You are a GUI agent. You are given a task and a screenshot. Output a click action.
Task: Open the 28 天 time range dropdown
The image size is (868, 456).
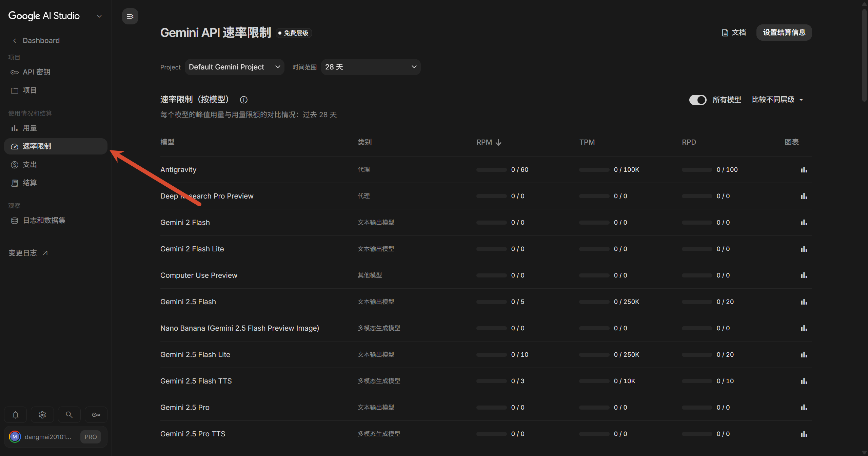point(371,67)
